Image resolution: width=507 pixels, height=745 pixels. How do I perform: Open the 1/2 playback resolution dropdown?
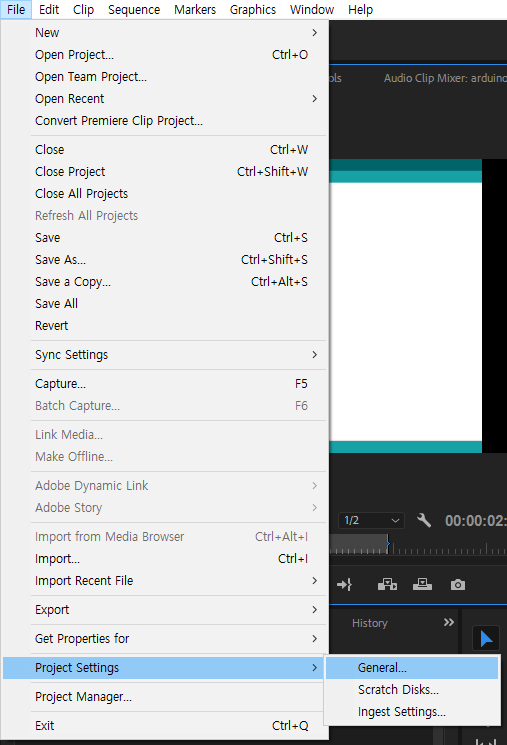coord(371,521)
